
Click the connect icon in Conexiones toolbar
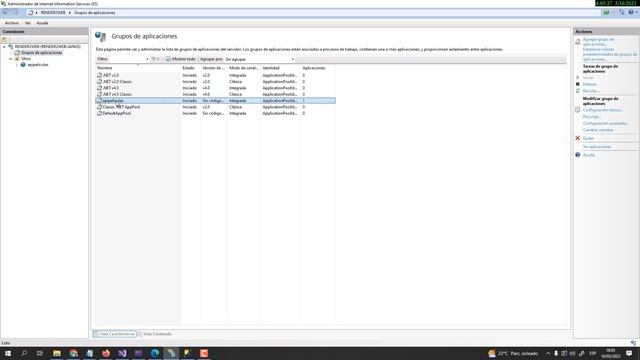tap(4, 40)
